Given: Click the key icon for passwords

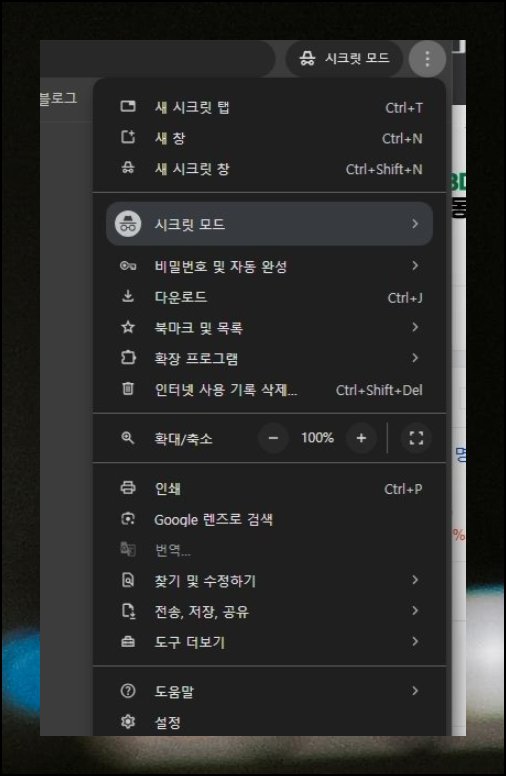Looking at the screenshot, I should (128, 266).
